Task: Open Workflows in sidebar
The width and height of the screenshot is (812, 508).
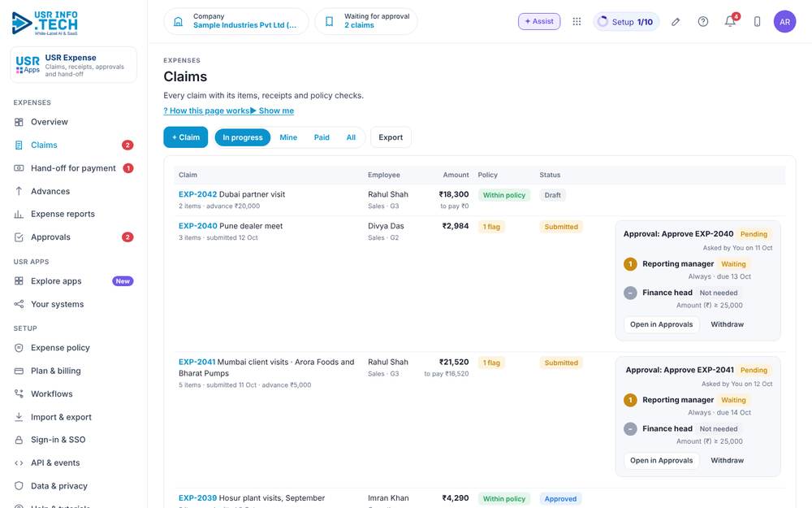Action: tap(74, 394)
